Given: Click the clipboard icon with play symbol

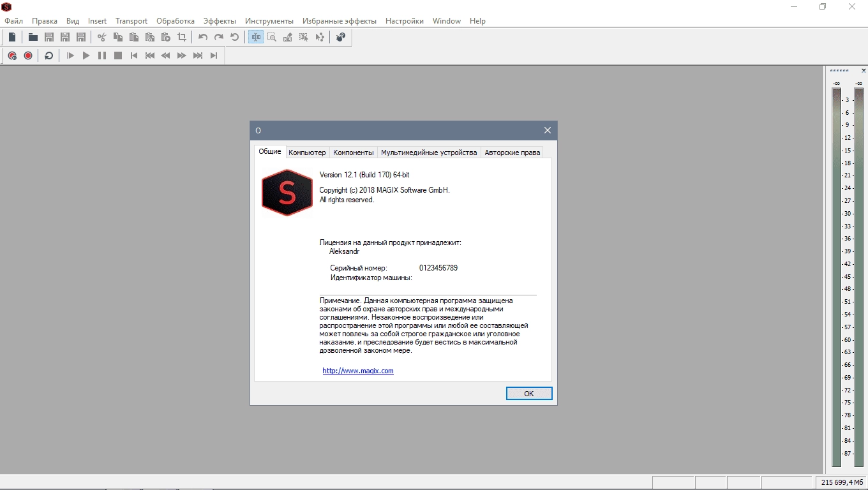Looking at the screenshot, I should coord(166,37).
